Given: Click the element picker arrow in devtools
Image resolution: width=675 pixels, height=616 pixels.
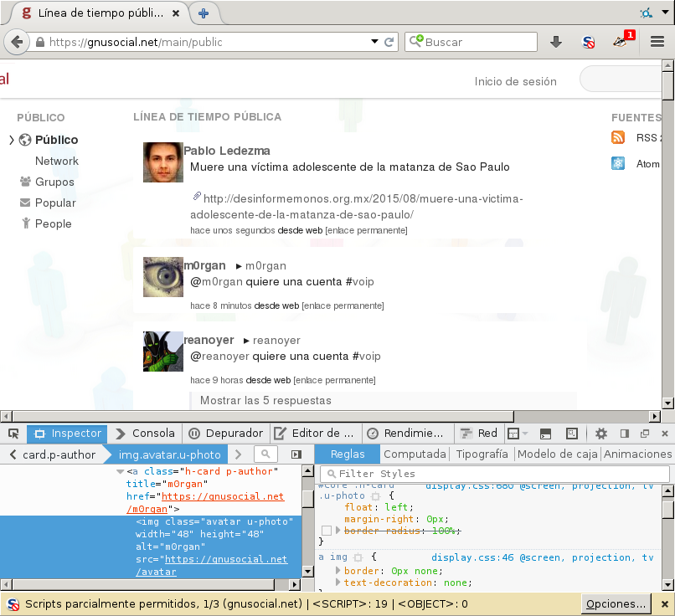Looking at the screenshot, I should [13, 434].
